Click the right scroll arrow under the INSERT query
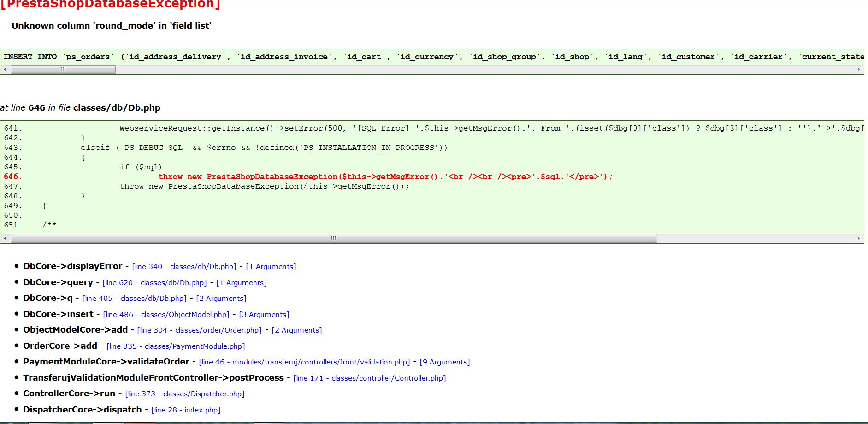This screenshot has height=424, width=868. [859, 69]
